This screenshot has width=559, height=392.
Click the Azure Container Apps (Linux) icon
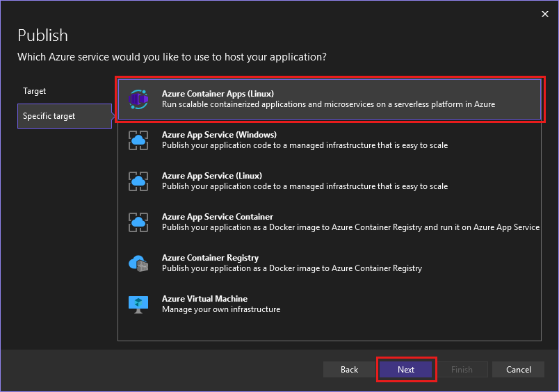coord(138,99)
